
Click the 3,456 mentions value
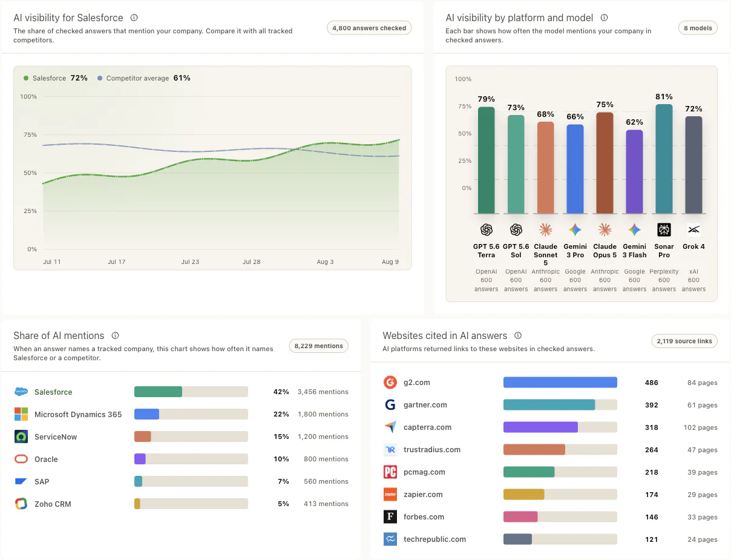click(323, 392)
